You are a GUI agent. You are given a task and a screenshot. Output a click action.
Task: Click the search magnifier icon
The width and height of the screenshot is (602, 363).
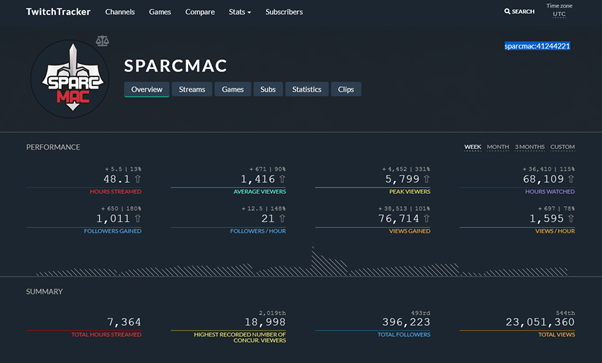pos(507,12)
